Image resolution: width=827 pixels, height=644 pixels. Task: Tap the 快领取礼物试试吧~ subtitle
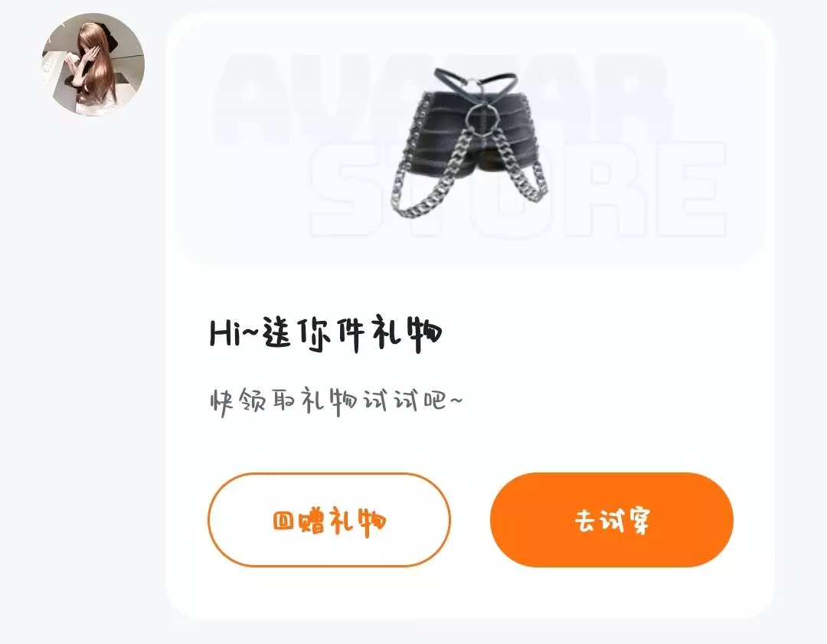click(x=336, y=401)
